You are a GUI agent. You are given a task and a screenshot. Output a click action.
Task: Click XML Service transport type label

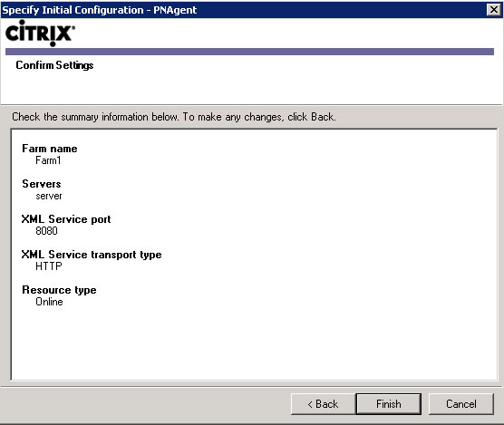click(92, 255)
